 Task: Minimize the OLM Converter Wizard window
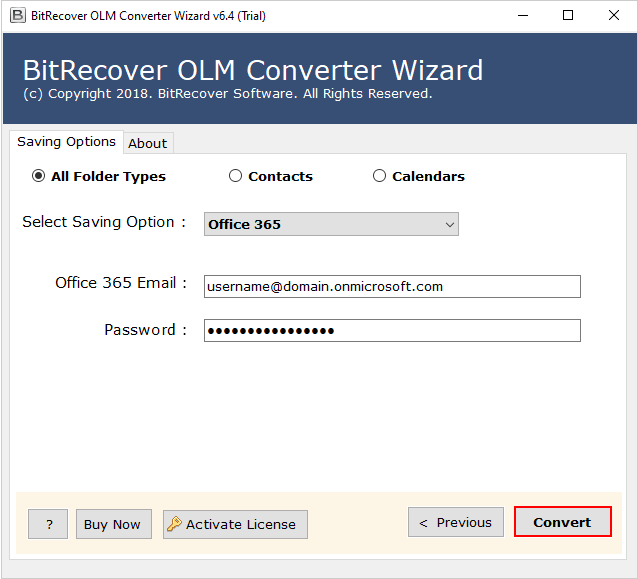point(522,15)
